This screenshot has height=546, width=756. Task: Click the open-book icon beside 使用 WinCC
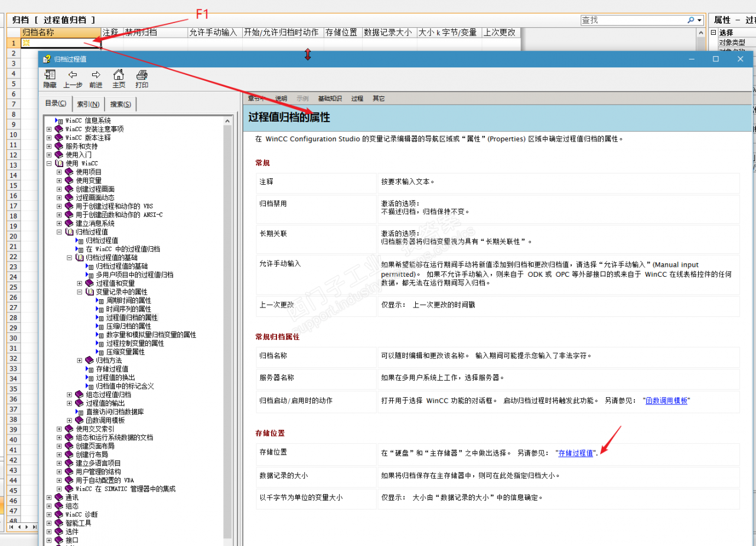tap(58, 163)
